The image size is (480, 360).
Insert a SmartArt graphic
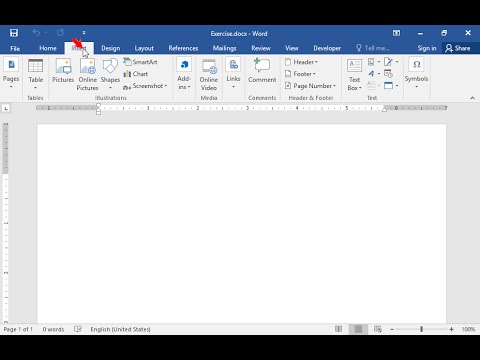click(x=140, y=62)
